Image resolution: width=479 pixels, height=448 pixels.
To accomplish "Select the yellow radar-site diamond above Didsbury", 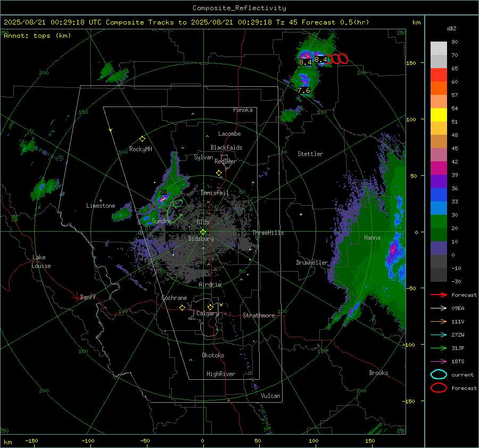I will click(x=203, y=232).
